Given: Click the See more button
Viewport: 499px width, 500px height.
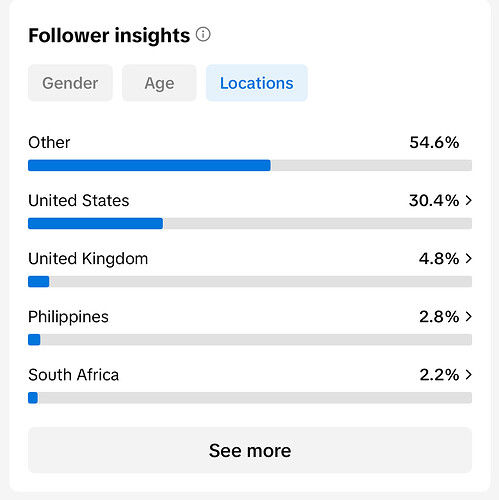Looking at the screenshot, I should 250,450.
